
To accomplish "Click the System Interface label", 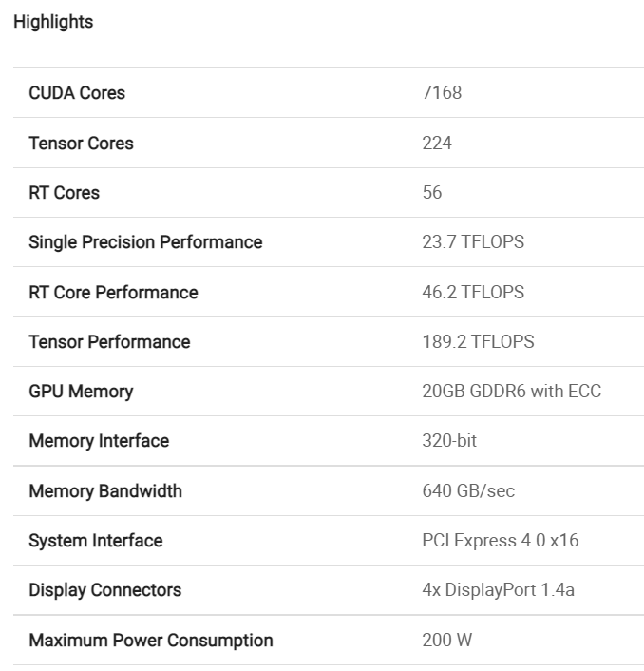I will pos(95,541).
